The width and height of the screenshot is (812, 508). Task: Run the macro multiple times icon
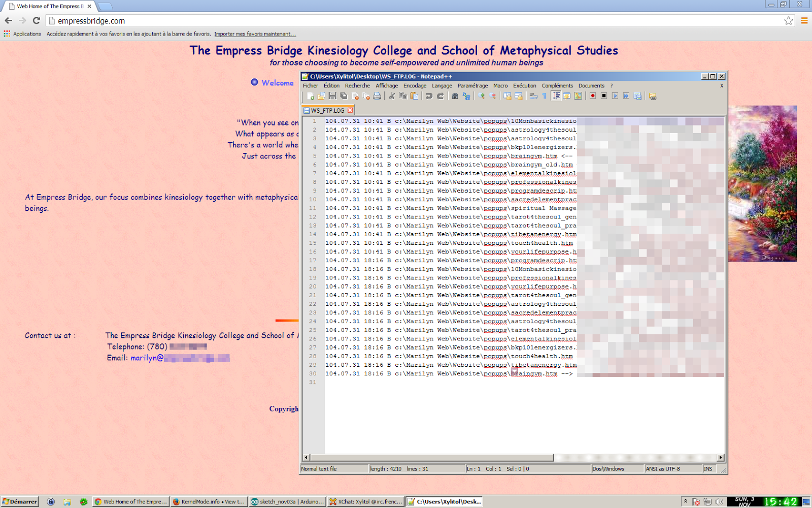point(626,96)
